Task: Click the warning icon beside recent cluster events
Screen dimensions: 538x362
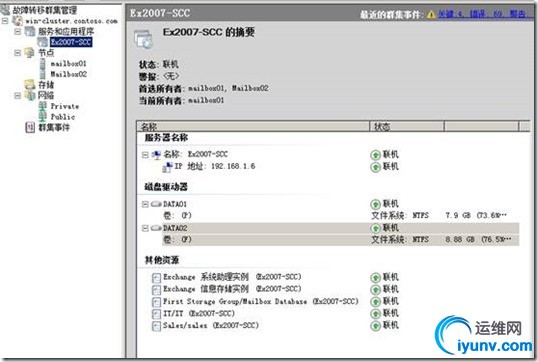Action: pyautogui.click(x=431, y=14)
